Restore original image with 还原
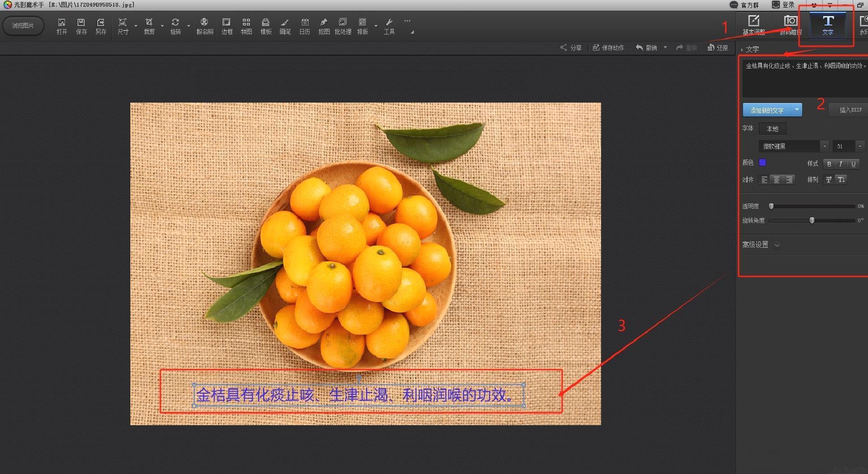Viewport: 868px width, 474px height. click(718, 47)
